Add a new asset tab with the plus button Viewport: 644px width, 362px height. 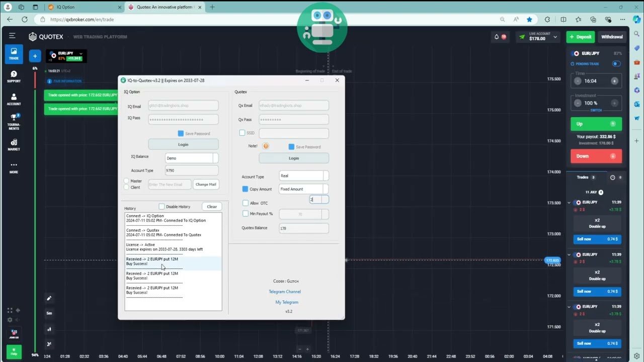pos(35,56)
